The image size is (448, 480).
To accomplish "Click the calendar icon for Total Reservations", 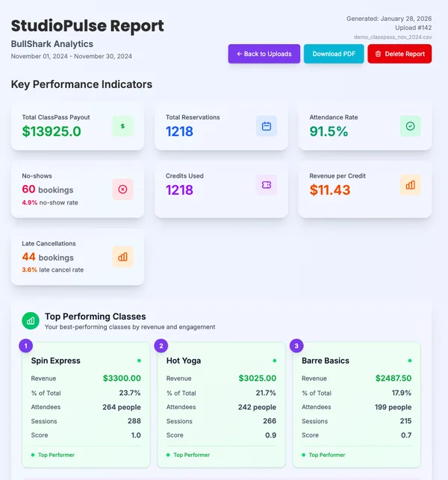I will (x=267, y=126).
